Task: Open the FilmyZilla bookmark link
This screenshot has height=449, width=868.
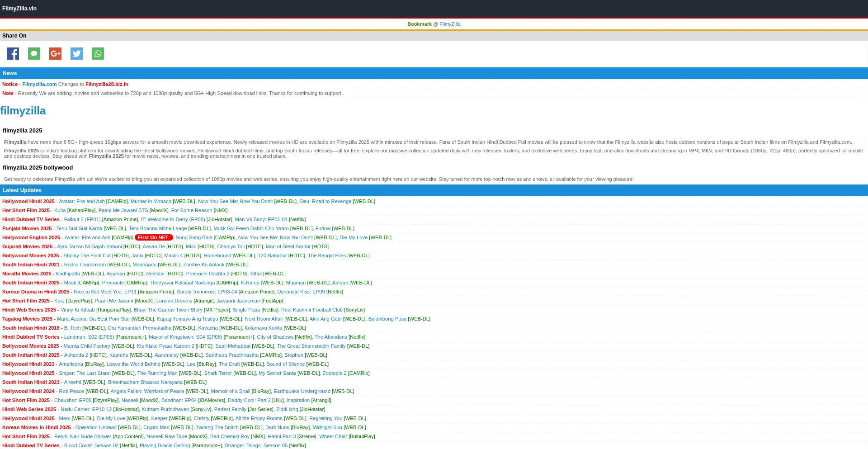Action: (x=449, y=24)
